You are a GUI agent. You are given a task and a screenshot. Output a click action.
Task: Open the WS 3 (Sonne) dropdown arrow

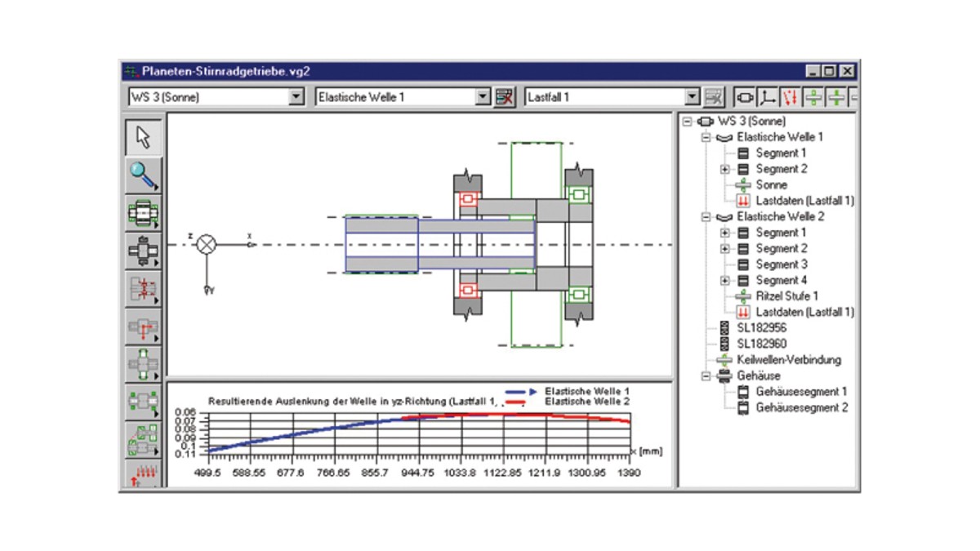[296, 97]
